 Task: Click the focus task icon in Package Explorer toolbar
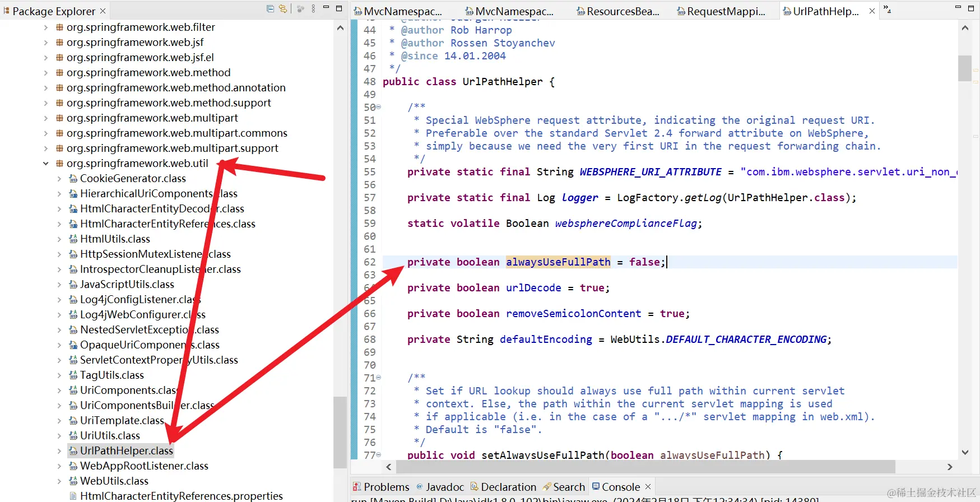[x=300, y=9]
